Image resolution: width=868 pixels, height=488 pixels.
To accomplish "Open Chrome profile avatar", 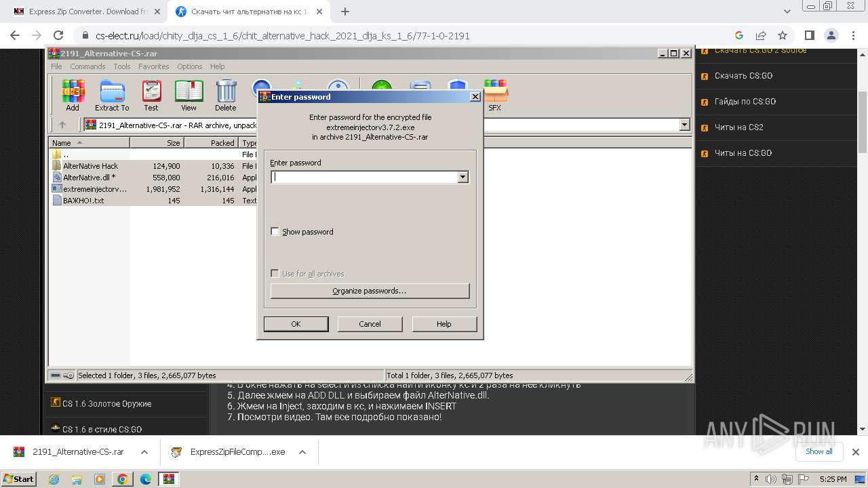I will pyautogui.click(x=831, y=35).
